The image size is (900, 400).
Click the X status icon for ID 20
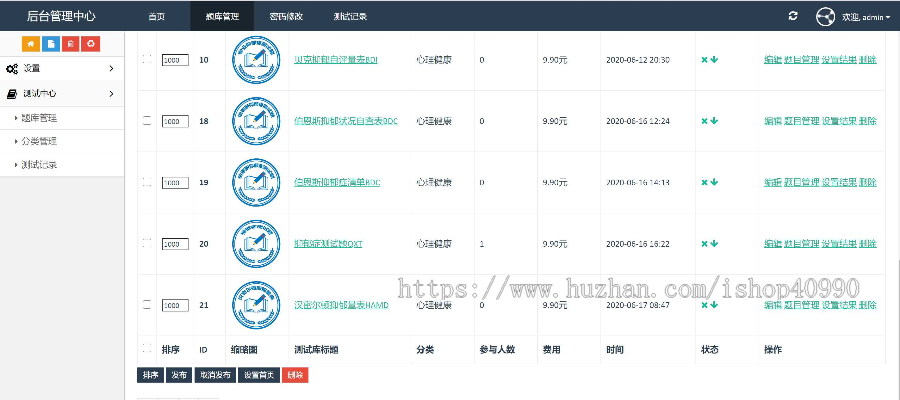click(704, 244)
